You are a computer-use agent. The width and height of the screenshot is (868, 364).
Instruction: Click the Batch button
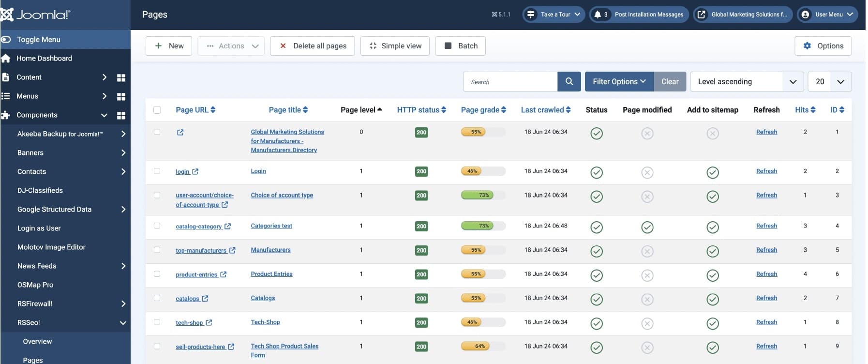click(461, 46)
